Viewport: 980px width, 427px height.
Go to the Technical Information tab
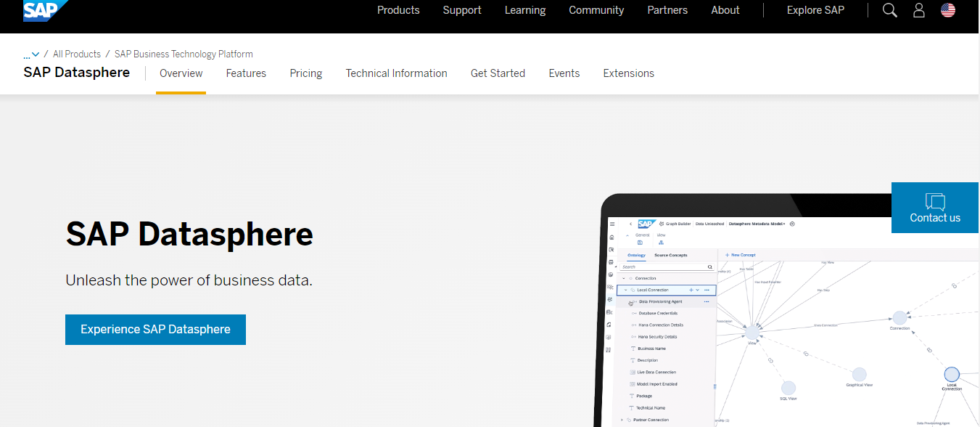396,73
